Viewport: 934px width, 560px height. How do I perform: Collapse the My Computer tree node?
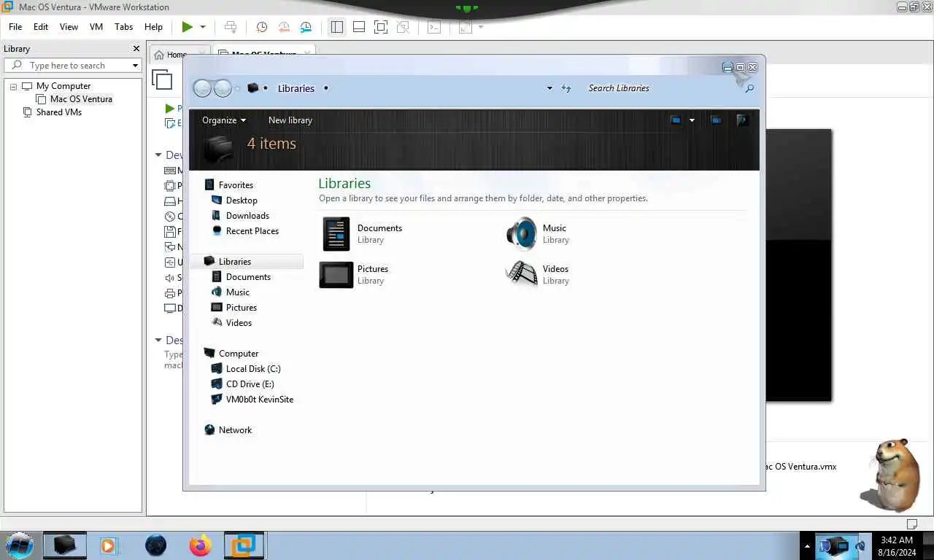(x=13, y=86)
